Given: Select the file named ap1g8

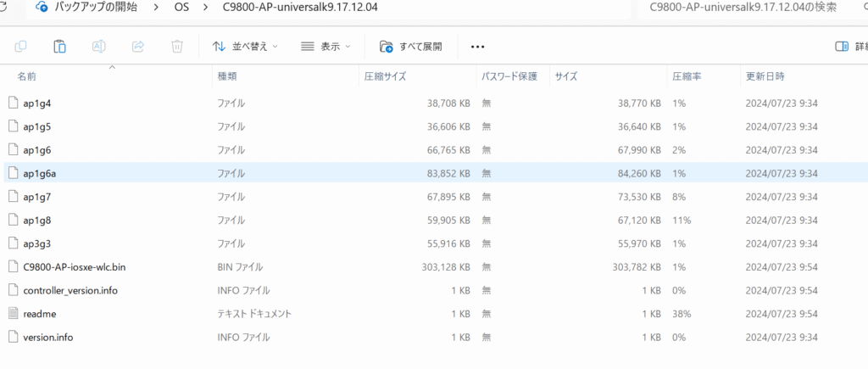Looking at the screenshot, I should (37, 221).
